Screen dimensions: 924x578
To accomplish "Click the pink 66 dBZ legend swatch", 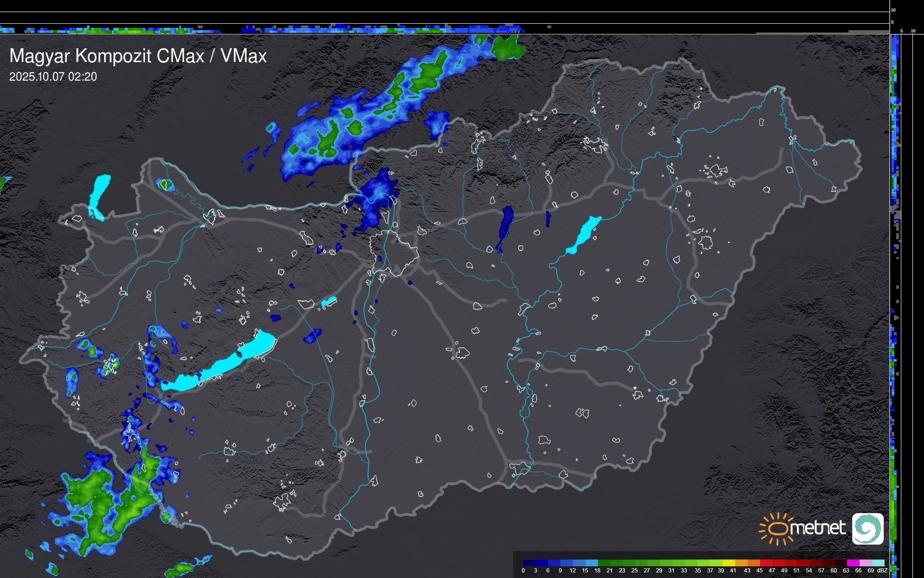I will 865,563.
